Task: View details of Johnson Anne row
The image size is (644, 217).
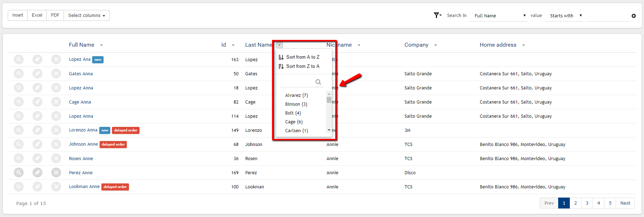Action: tap(19, 144)
